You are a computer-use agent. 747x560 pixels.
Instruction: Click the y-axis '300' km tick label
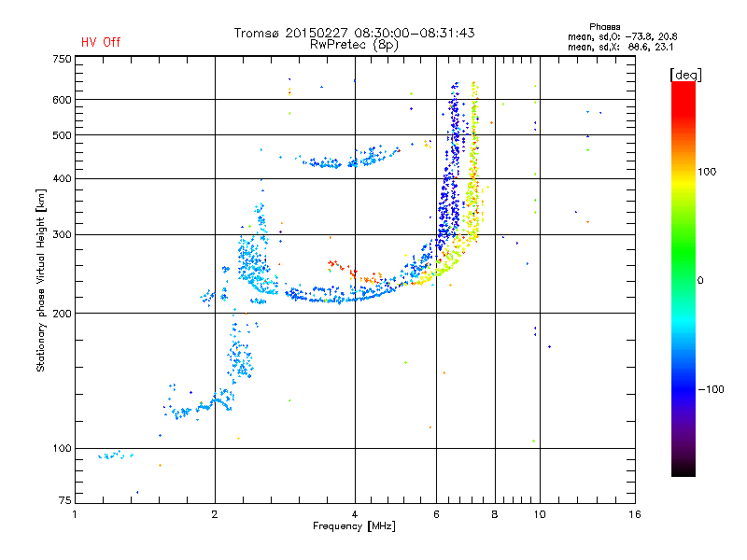click(62, 234)
